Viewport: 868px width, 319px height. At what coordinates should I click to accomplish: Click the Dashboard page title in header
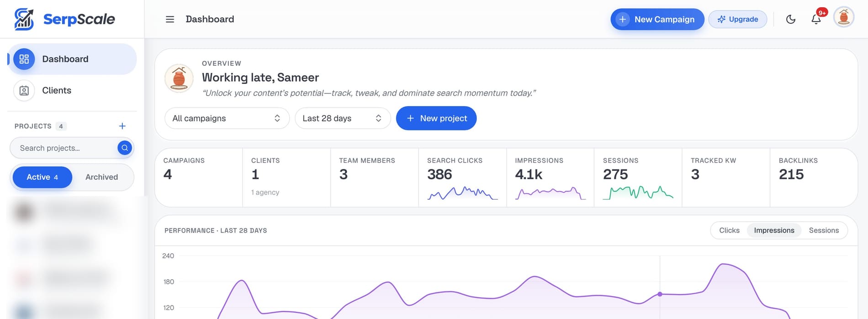coord(210,19)
